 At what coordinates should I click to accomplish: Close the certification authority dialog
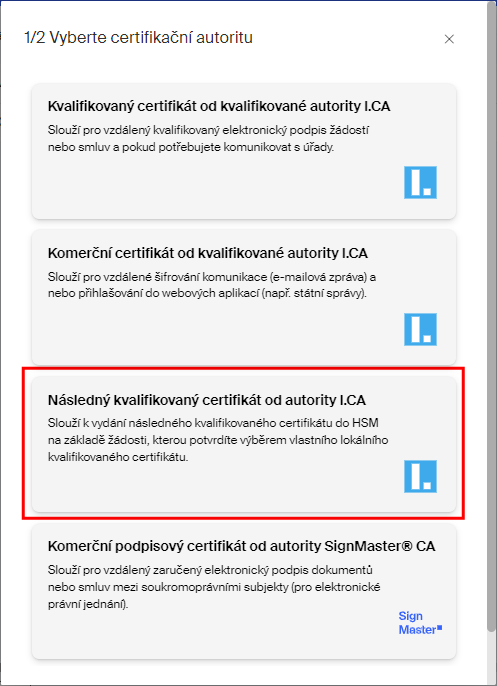(x=449, y=39)
